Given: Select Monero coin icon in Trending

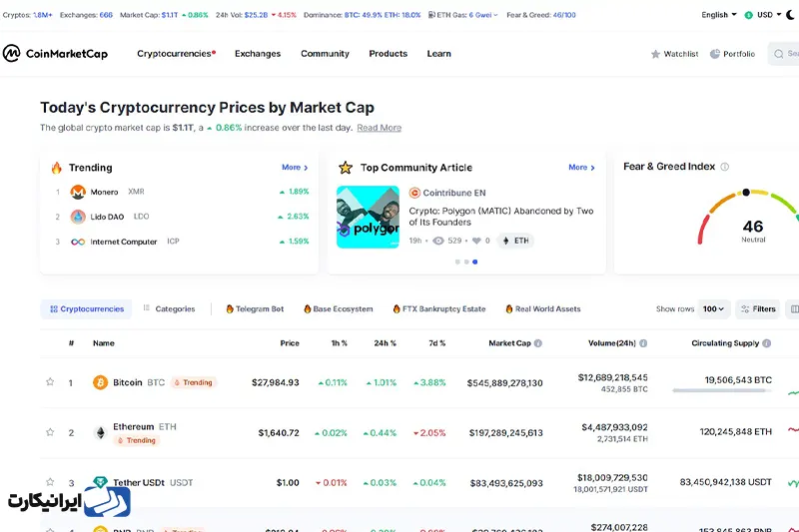Looking at the screenshot, I should pos(78,192).
